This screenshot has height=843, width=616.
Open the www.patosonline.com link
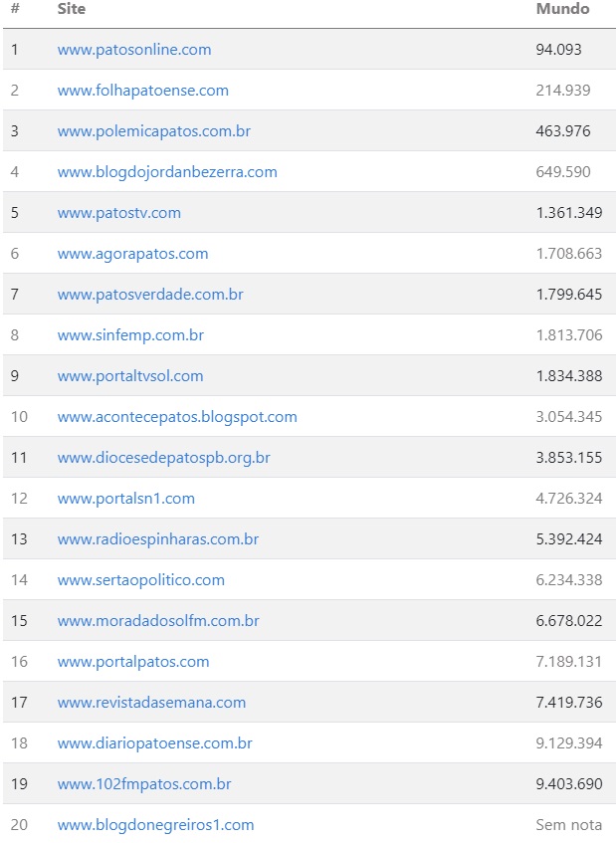[134, 49]
